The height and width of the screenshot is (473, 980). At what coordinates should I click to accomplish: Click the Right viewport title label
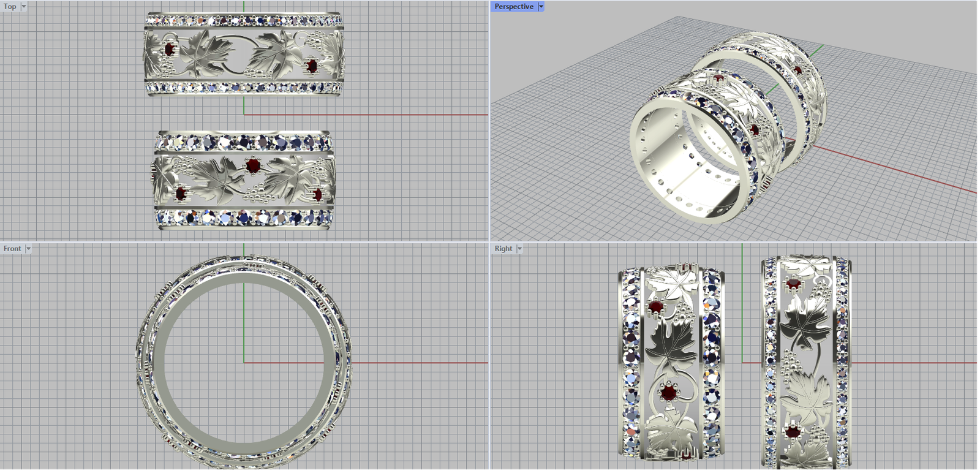tap(503, 249)
